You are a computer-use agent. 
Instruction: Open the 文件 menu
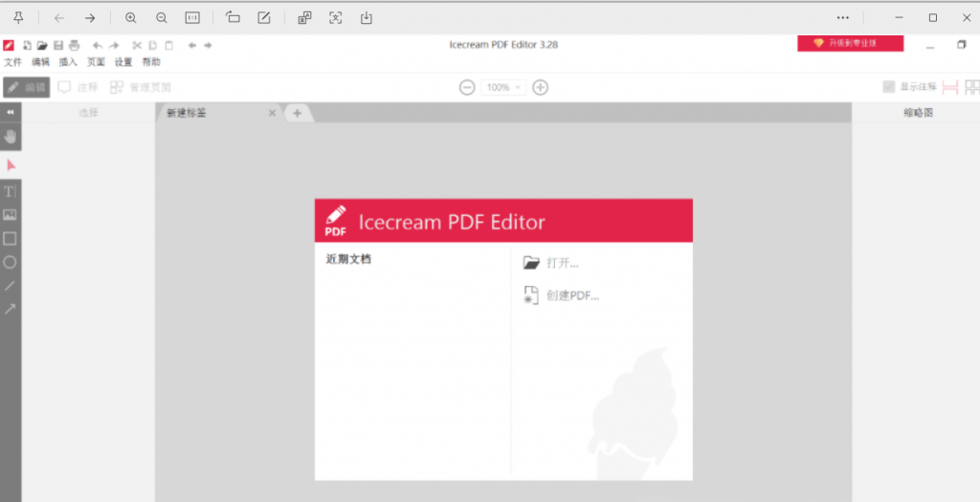12,62
